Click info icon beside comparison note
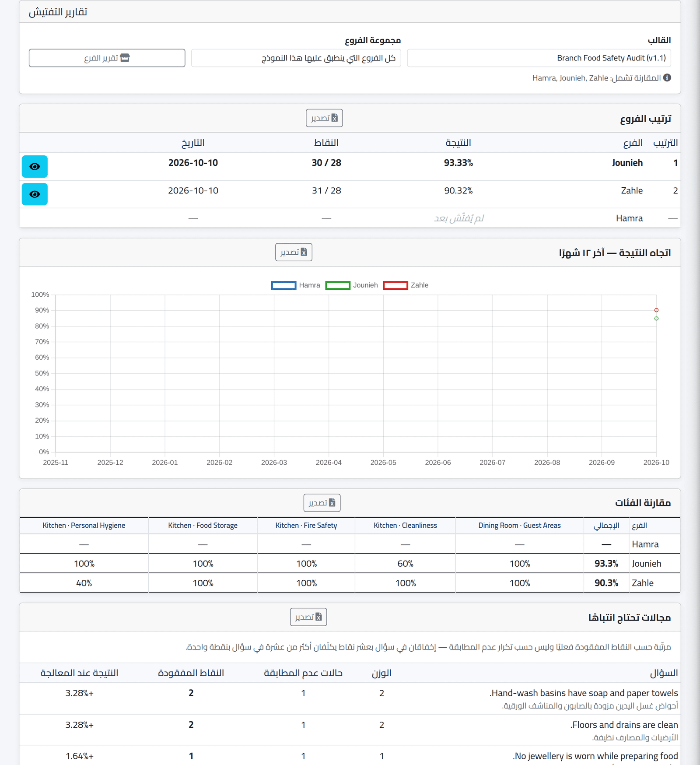Screen dimensions: 700x765 tap(667, 78)
